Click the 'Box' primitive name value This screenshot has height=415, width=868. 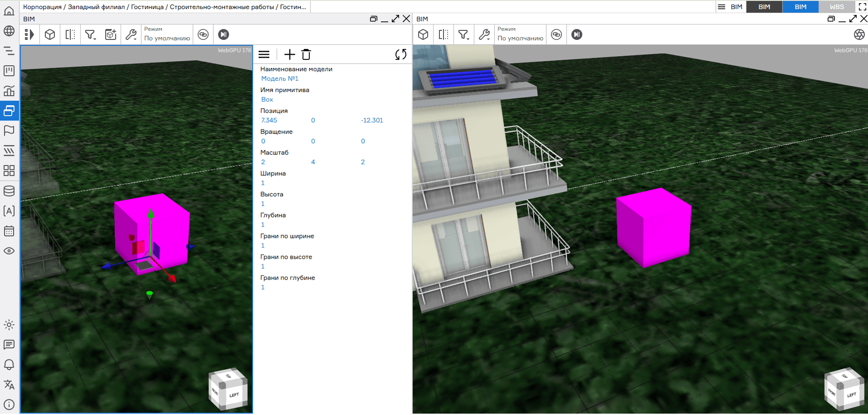click(267, 99)
